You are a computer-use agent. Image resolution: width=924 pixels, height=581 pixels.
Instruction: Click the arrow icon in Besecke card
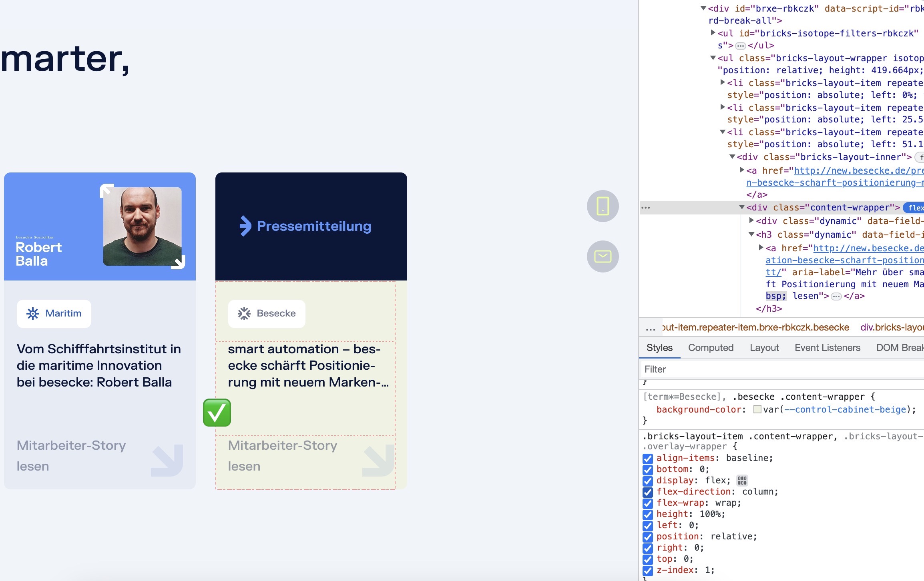coord(378,461)
